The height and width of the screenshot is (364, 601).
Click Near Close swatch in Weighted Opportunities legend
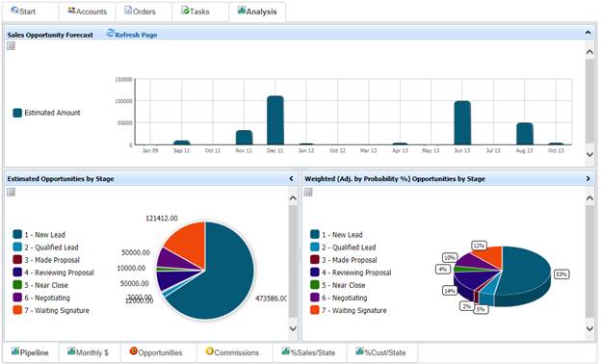point(315,285)
